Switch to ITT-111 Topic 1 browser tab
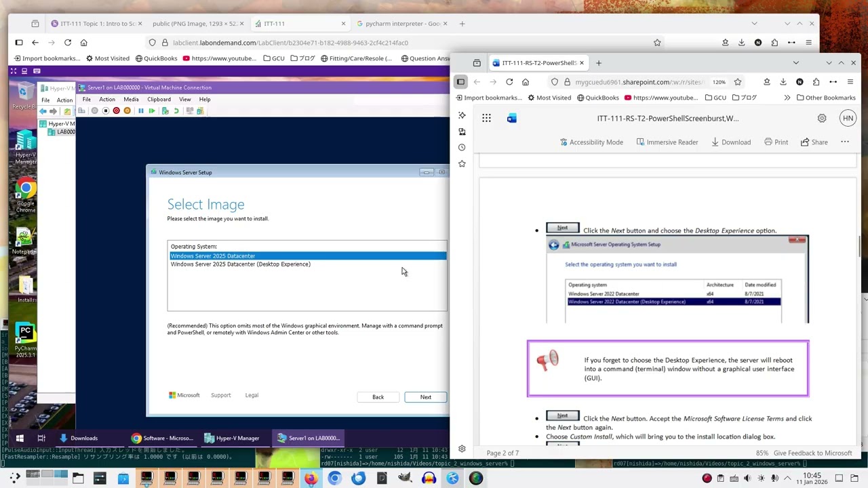 [x=96, y=24]
